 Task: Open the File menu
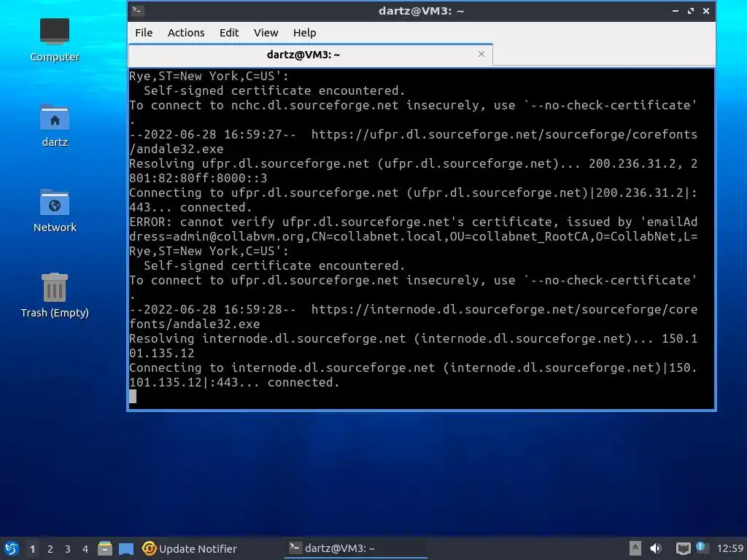[144, 32]
